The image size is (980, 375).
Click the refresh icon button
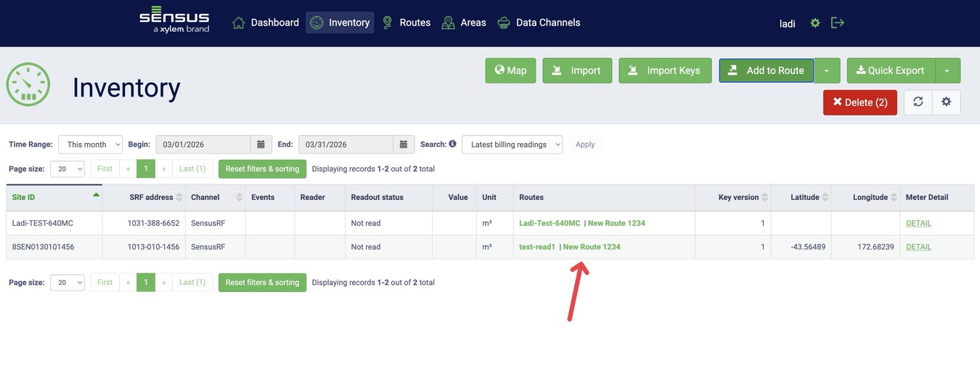pos(918,102)
